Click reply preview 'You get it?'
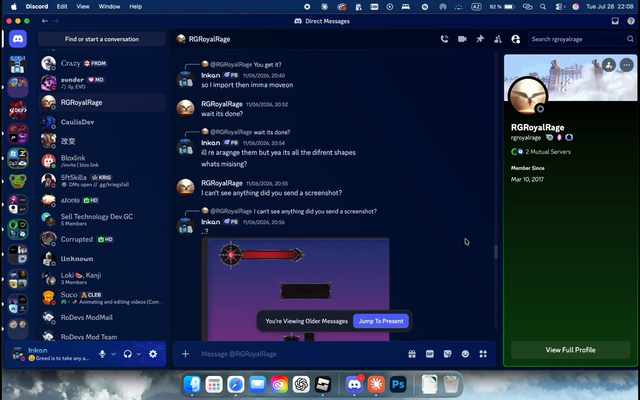 pyautogui.click(x=267, y=64)
